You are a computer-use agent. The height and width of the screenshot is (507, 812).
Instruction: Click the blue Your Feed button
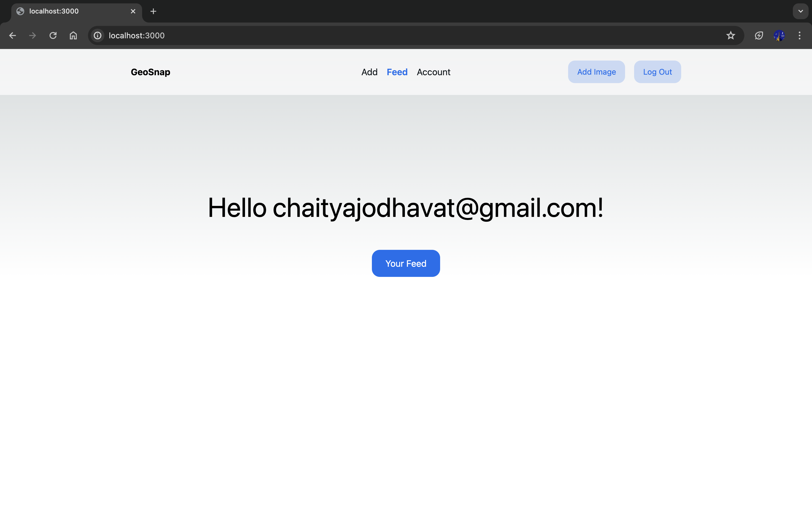(406, 263)
